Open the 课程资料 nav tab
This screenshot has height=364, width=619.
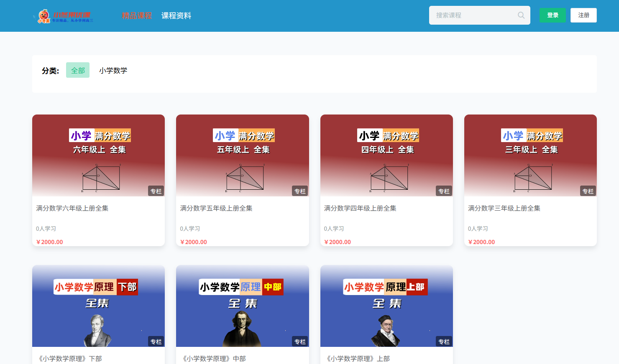pyautogui.click(x=176, y=16)
